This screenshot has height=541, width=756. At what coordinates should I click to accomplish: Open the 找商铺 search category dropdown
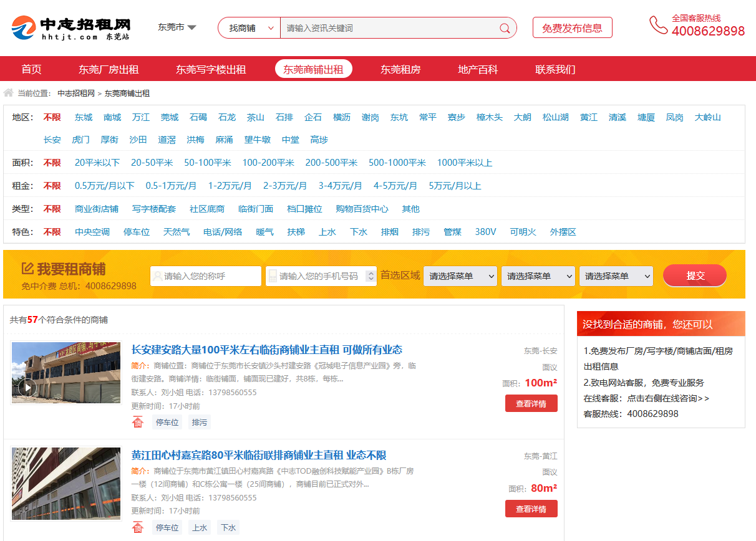tap(248, 28)
